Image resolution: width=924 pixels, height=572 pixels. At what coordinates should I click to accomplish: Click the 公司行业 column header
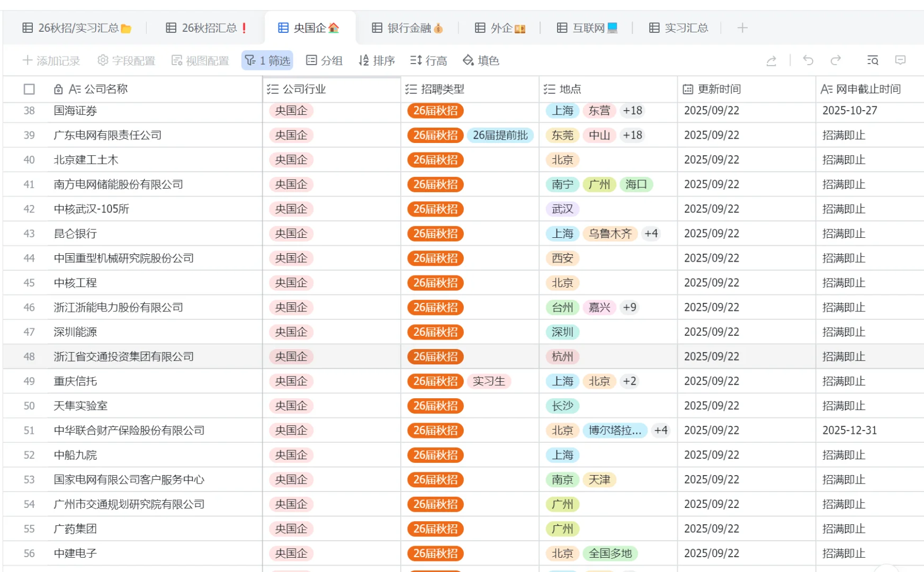pyautogui.click(x=332, y=90)
